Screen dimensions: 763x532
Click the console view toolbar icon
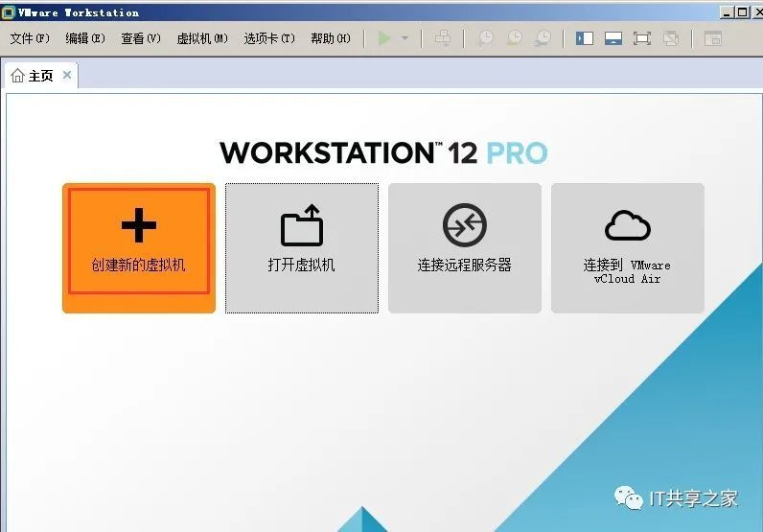(712, 38)
